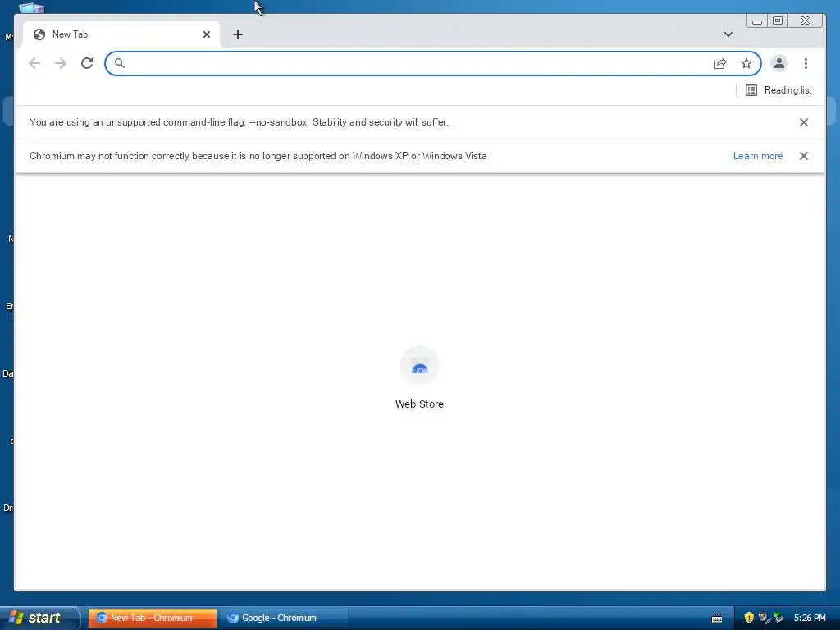Open the Windows start menu
Viewport: 840px width, 630px height.
(39, 618)
